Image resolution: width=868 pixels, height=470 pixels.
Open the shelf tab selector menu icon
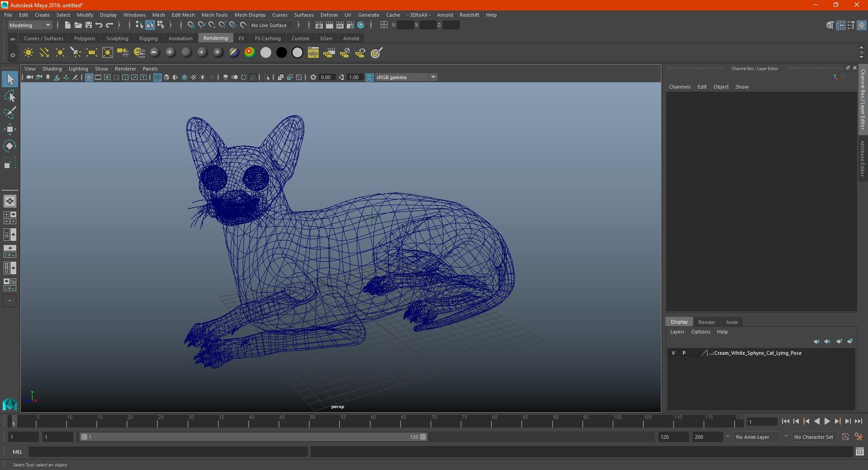pos(13,39)
